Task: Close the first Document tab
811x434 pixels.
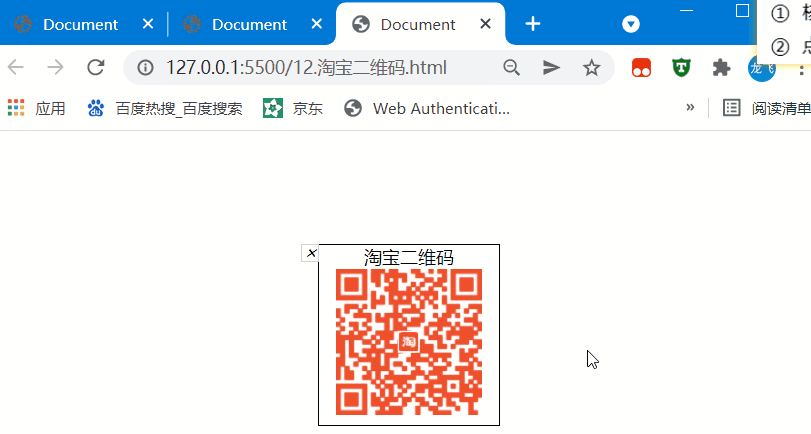Action: [148, 24]
